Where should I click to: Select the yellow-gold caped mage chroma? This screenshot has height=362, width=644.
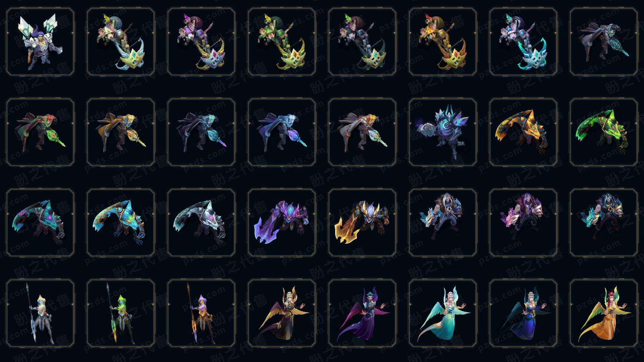121,132
